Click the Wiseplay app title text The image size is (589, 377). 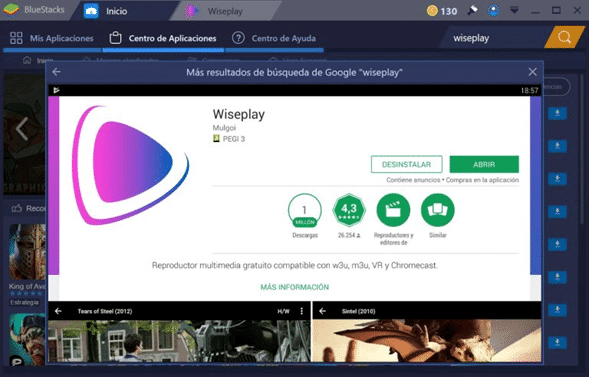click(239, 114)
